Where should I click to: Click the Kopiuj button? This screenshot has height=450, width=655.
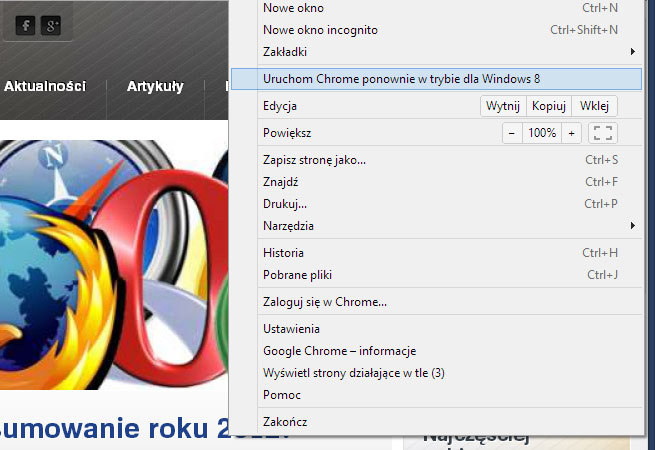click(549, 106)
